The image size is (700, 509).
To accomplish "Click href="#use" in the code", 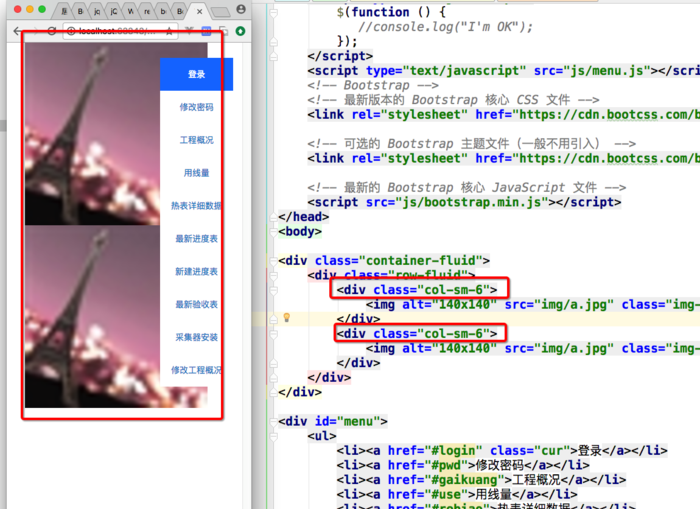I will 428,495.
